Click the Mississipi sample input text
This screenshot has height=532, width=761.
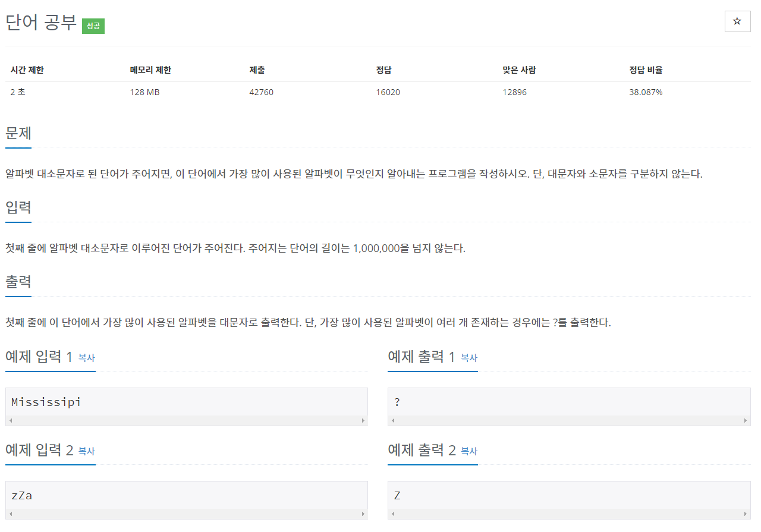pos(46,402)
